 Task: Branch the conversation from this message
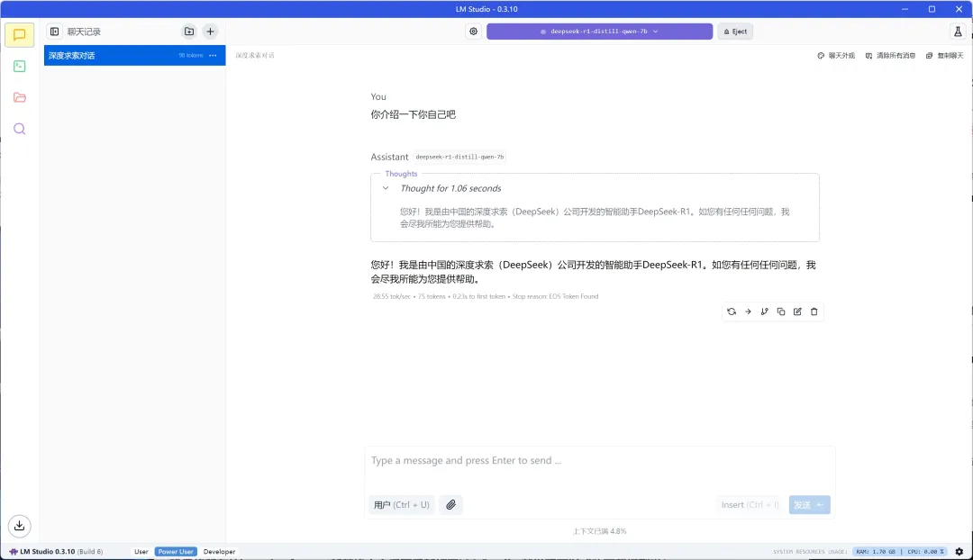765,312
